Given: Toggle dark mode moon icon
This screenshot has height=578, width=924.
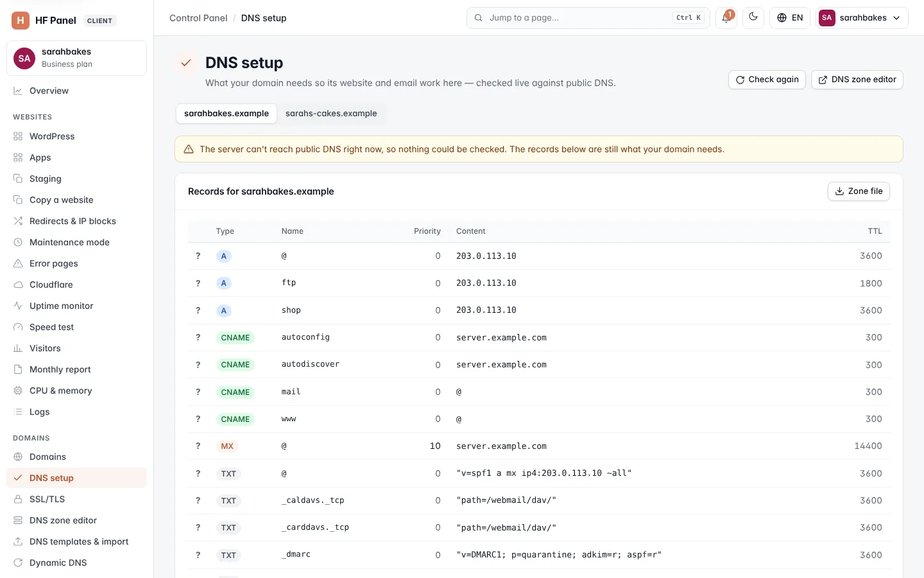Looking at the screenshot, I should [x=753, y=18].
